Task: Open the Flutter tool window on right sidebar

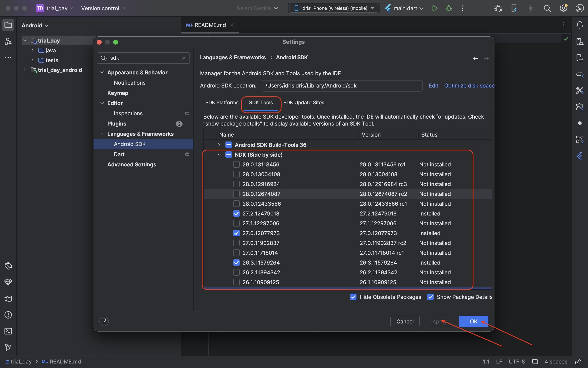Action: click(580, 156)
